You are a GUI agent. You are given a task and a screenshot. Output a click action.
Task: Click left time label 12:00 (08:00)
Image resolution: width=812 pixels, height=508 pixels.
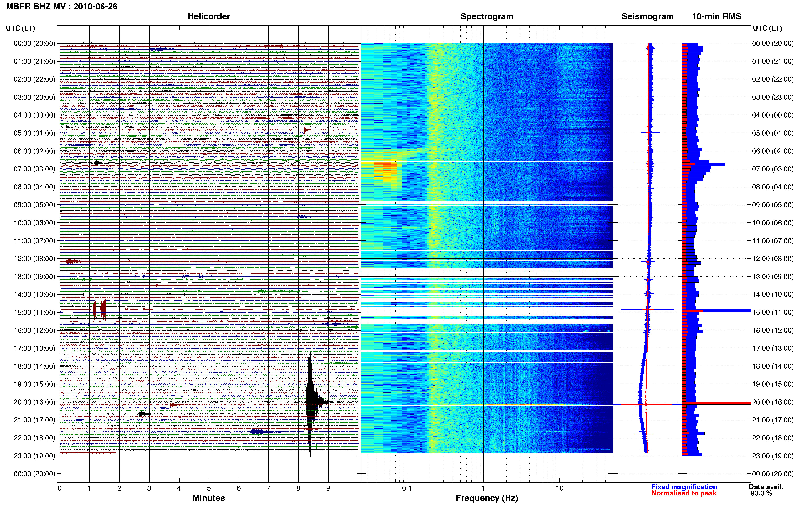[x=34, y=259]
